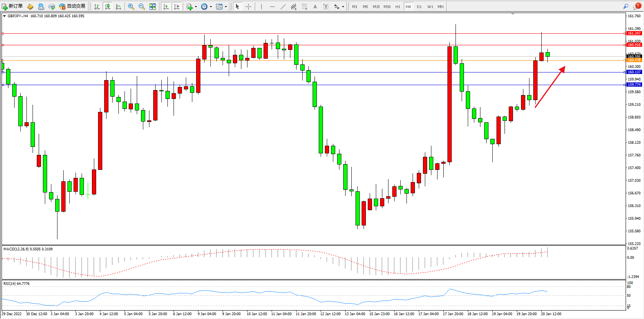Viewport: 644px width, 319px height.
Task: Open a new order with 新订单 button
Action: click(x=12, y=6)
